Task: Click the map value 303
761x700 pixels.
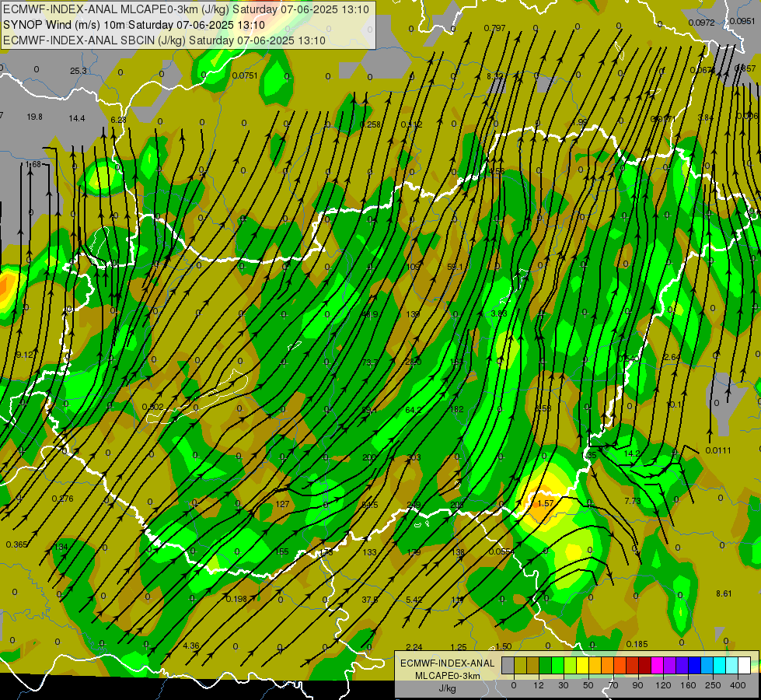Action: coord(414,457)
